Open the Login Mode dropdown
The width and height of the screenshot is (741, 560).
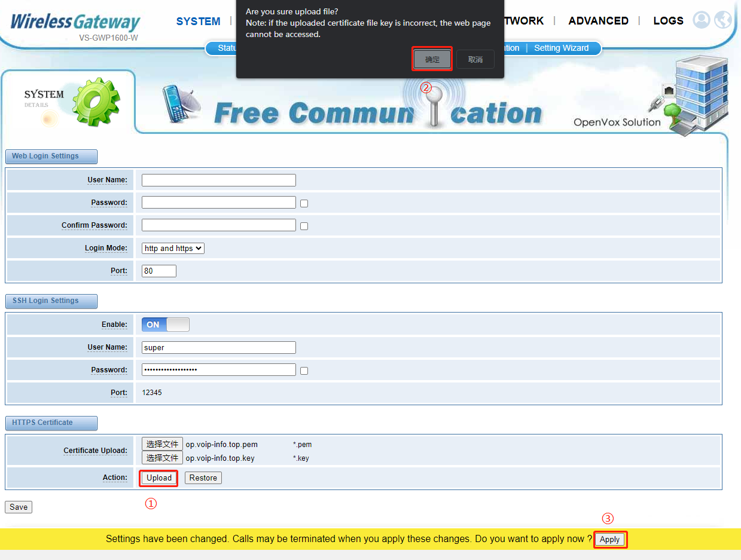pos(173,248)
